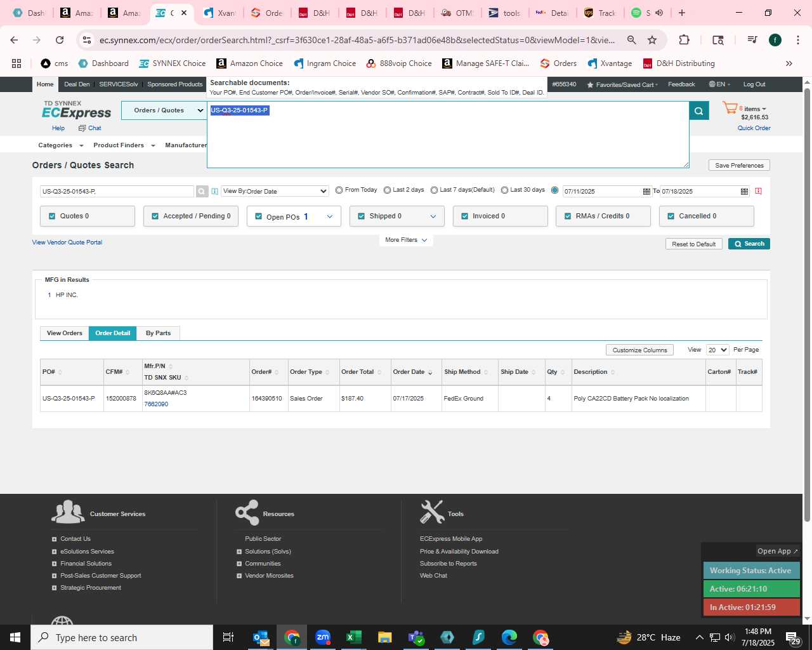Toggle the Cancelled 0 checkbox
The image size is (812, 650).
(671, 216)
